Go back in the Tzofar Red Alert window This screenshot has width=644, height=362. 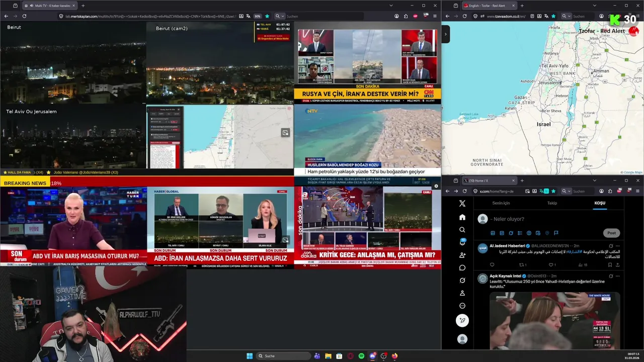[447, 16]
